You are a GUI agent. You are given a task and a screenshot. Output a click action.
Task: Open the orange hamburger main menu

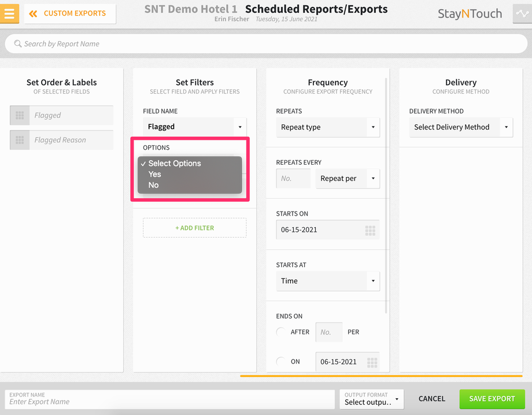point(9,13)
